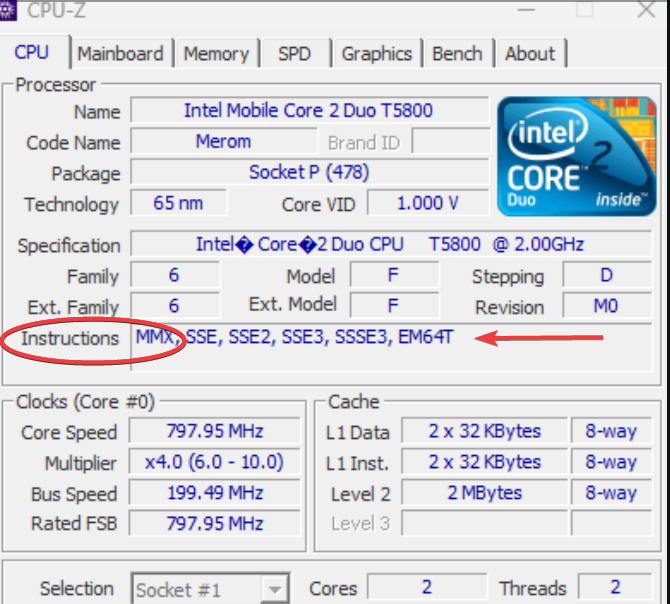Screen dimensions: 670x604
Task: Click the CPU-Z app icon in title bar
Action: (10, 8)
